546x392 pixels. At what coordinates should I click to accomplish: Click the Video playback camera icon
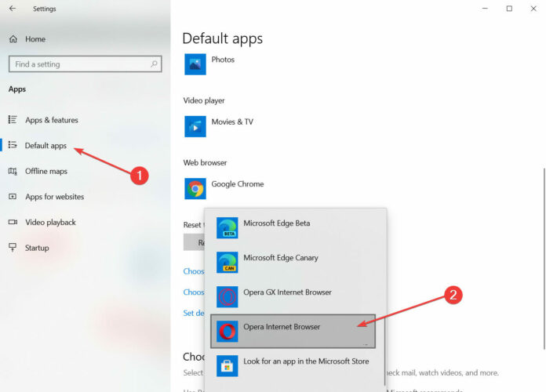click(x=13, y=222)
